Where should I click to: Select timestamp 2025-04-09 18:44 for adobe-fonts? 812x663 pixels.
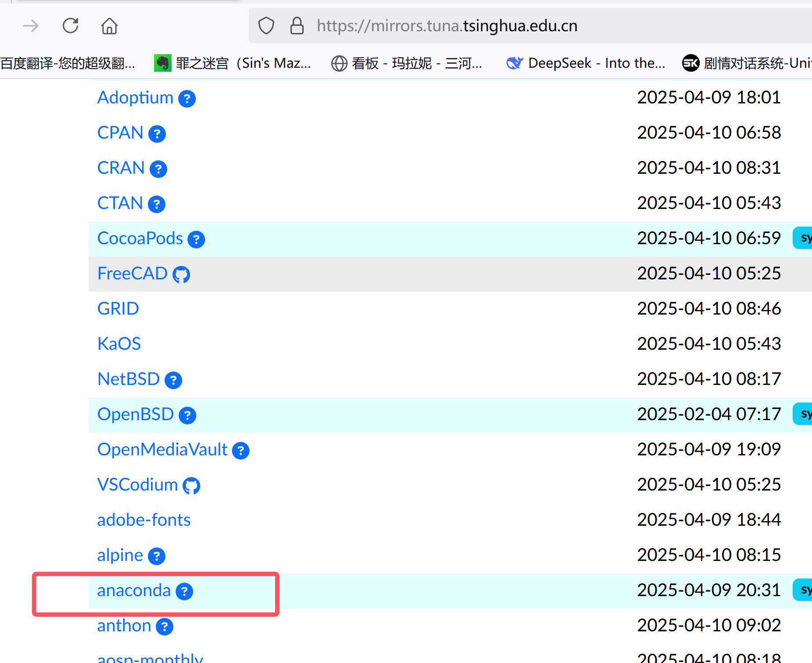709,520
